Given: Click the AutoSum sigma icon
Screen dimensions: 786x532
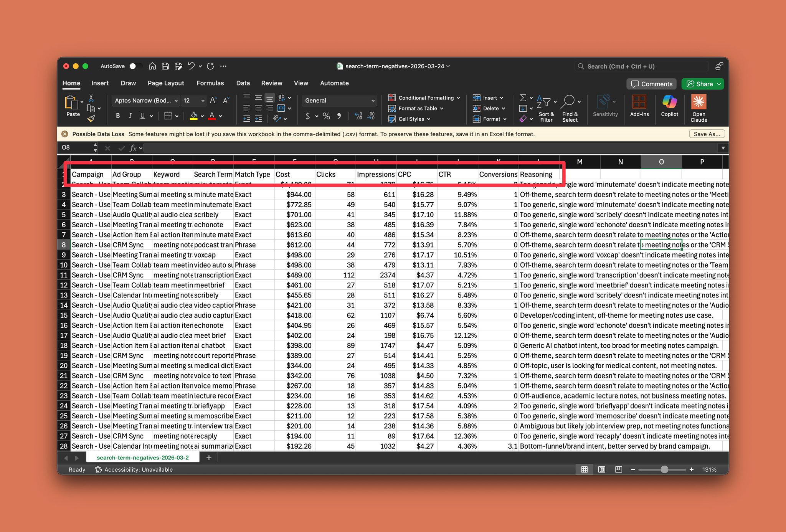Looking at the screenshot, I should (x=523, y=98).
